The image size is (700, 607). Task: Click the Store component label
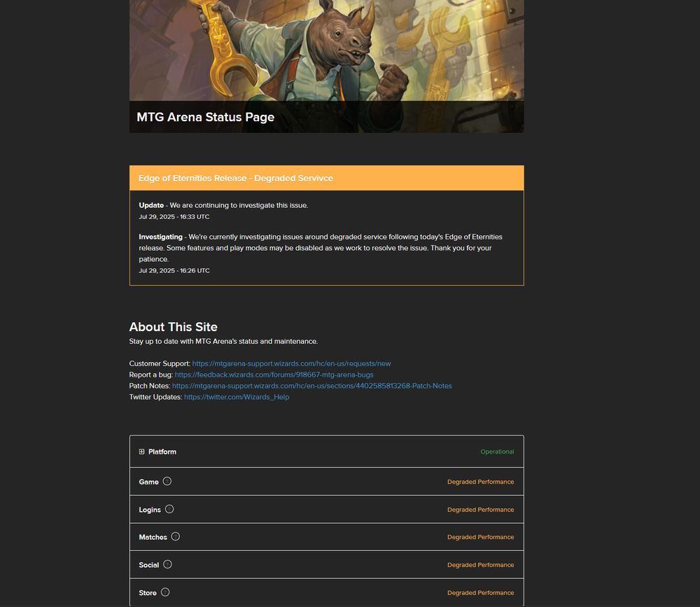pyautogui.click(x=147, y=593)
